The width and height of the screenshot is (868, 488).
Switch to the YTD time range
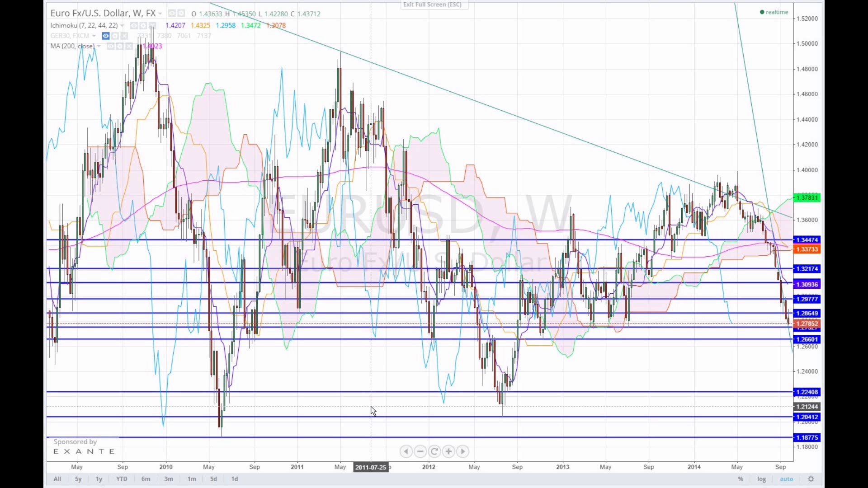coord(122,479)
